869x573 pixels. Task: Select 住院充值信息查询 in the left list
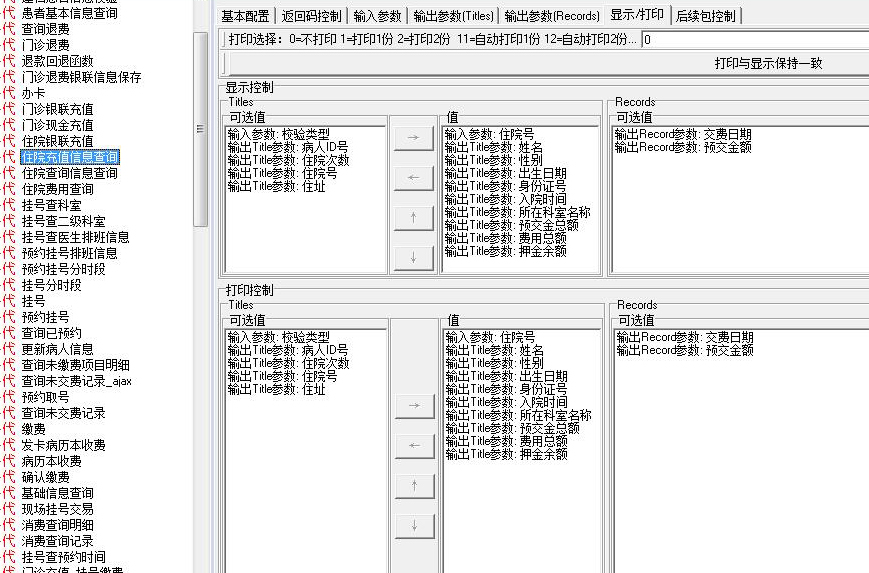pos(70,157)
